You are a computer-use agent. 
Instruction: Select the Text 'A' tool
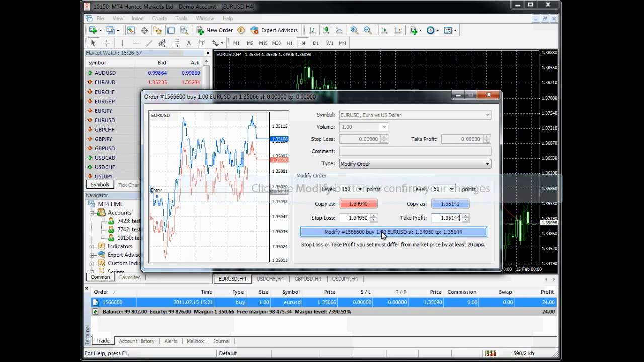pyautogui.click(x=189, y=43)
